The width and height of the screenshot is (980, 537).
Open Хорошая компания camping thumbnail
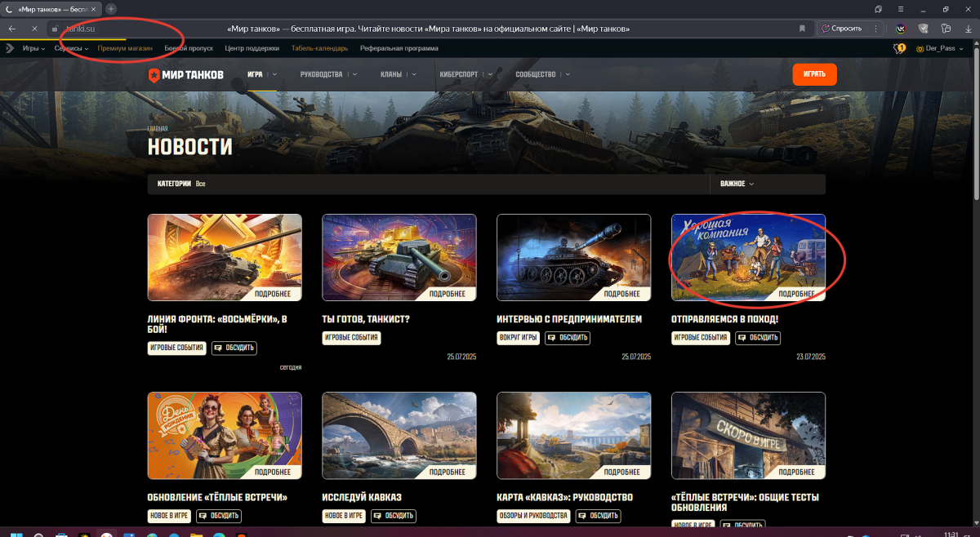point(749,257)
